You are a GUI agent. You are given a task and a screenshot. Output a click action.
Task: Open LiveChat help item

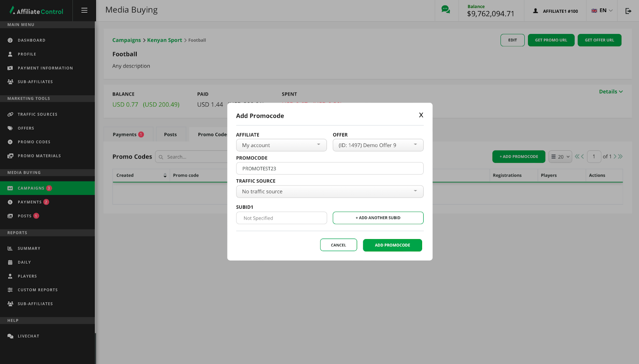pyautogui.click(x=28, y=336)
